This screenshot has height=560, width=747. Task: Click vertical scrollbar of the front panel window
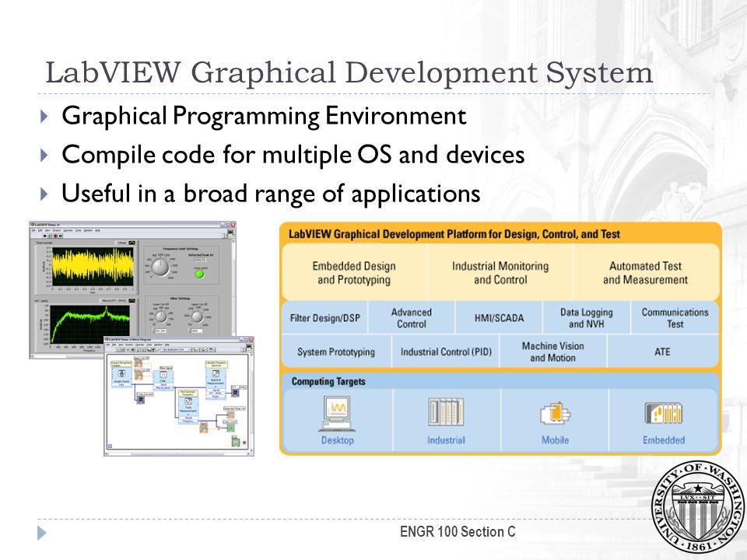click(233, 288)
